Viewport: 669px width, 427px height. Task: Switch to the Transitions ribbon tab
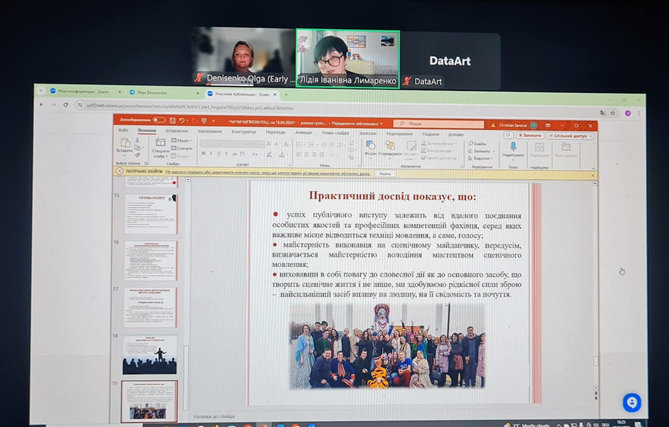click(x=275, y=132)
